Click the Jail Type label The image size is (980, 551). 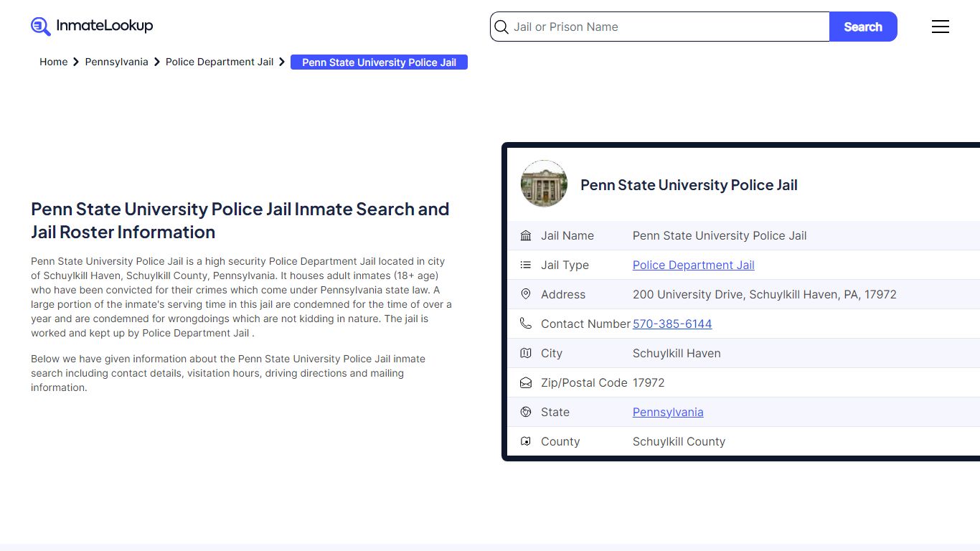tap(565, 265)
